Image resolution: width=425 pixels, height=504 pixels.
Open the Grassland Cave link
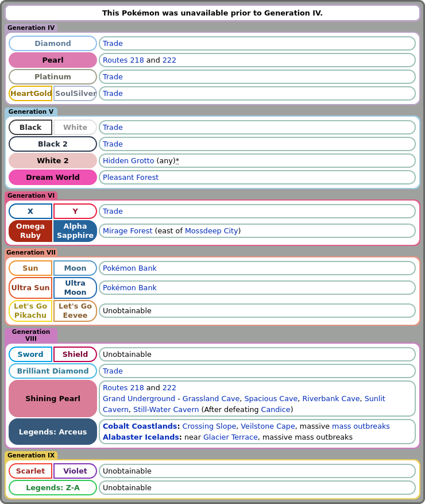tap(211, 399)
